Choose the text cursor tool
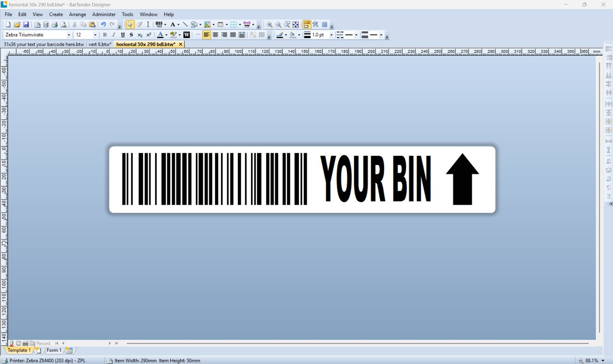 coord(148,24)
